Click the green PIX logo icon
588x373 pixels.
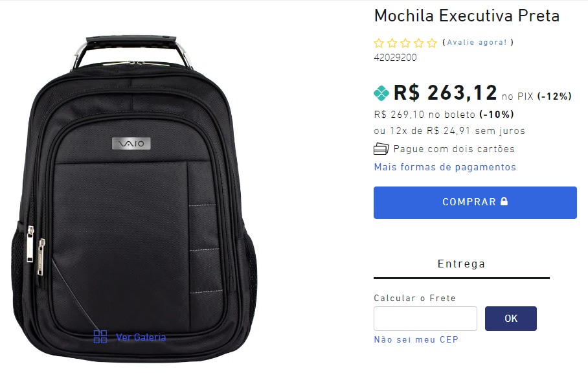[381, 93]
